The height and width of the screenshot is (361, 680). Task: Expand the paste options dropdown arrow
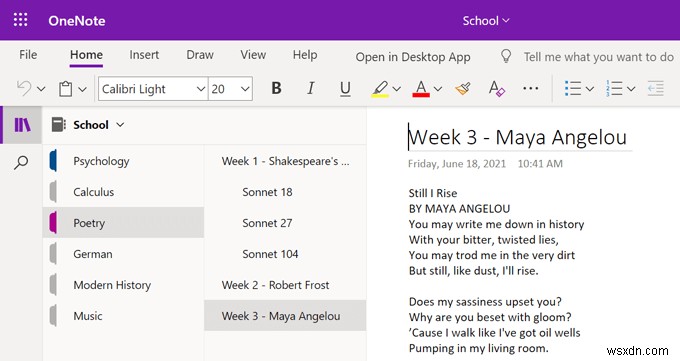click(82, 89)
